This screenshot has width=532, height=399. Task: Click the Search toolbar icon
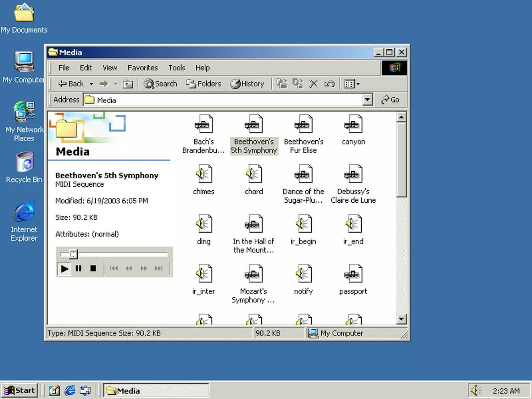click(160, 84)
